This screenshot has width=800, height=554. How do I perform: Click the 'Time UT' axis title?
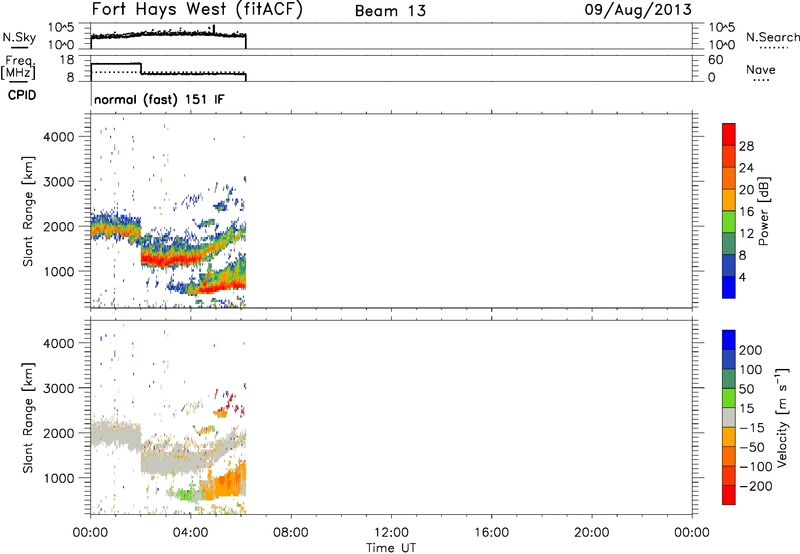pyautogui.click(x=391, y=548)
